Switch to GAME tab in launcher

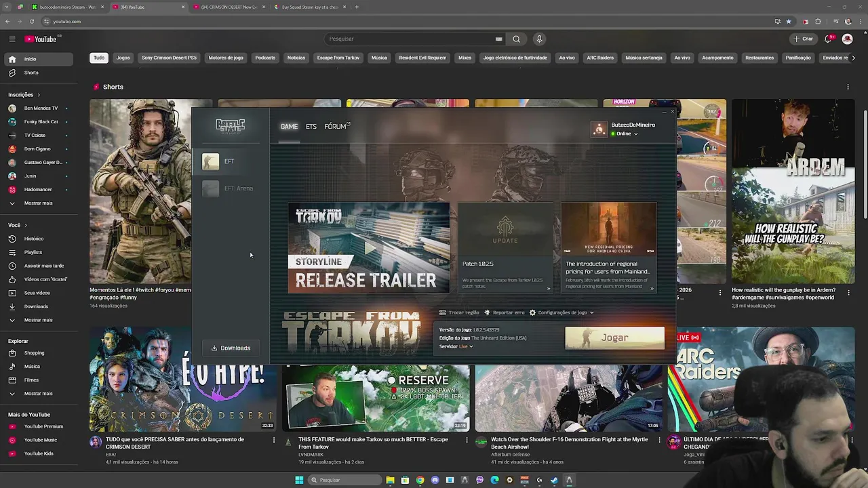pyautogui.click(x=289, y=127)
